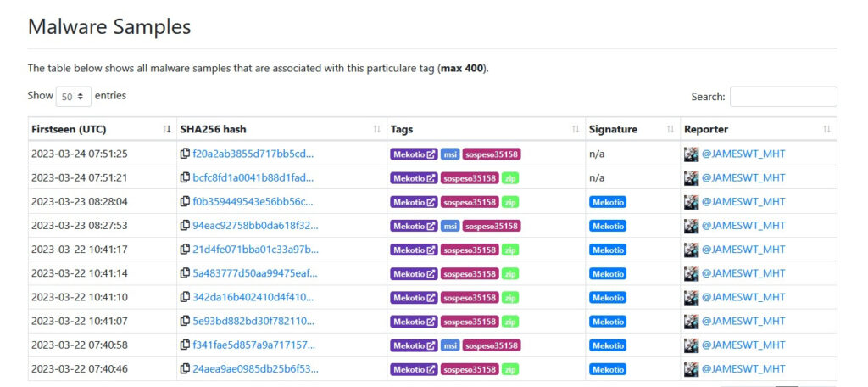Screen dimensions: 868x387
Task: Copy hash icon beside f20a2ab3855d717bb5cd
Action: (185, 154)
